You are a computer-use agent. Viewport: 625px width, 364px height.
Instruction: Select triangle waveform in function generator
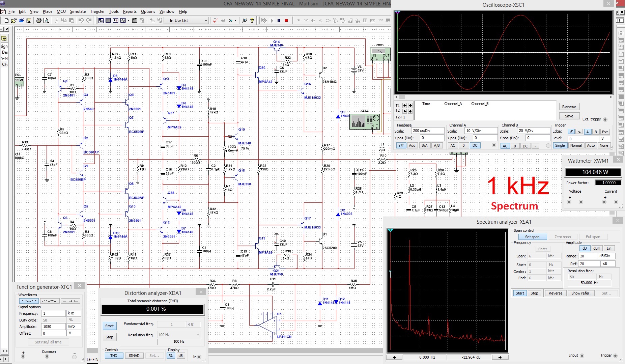pyautogui.click(x=50, y=301)
